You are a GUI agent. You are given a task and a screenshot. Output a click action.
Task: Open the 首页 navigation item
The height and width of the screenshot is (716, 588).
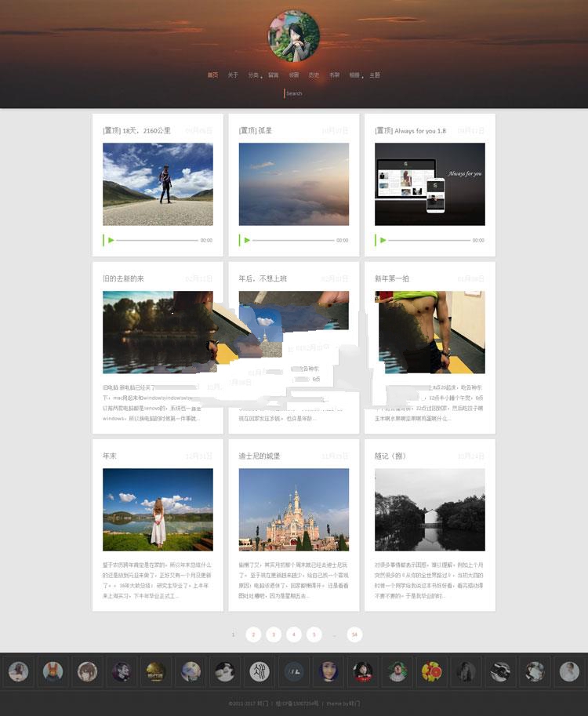212,75
